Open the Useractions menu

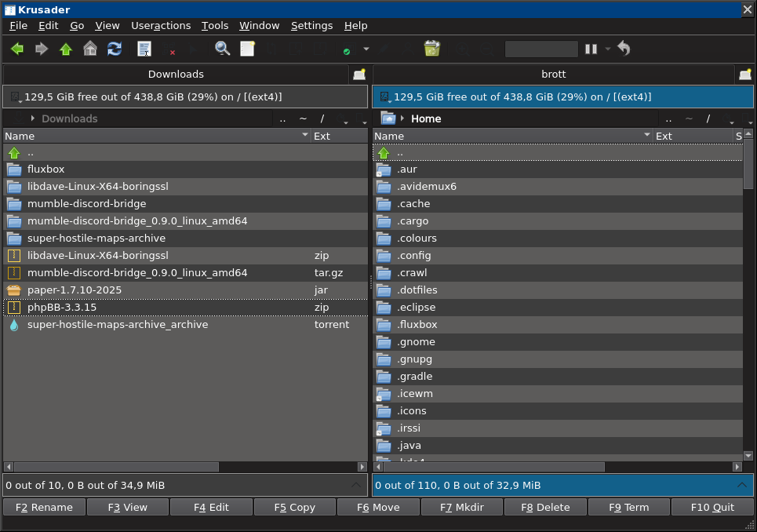coord(161,26)
